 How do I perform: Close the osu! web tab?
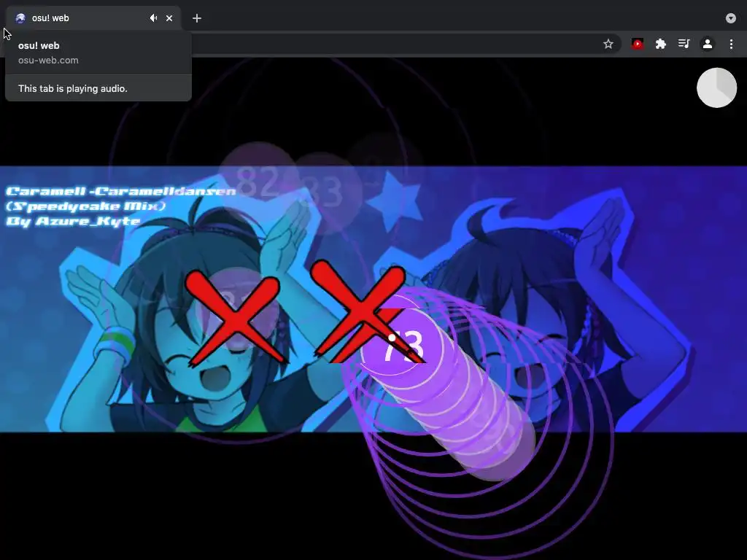169,18
